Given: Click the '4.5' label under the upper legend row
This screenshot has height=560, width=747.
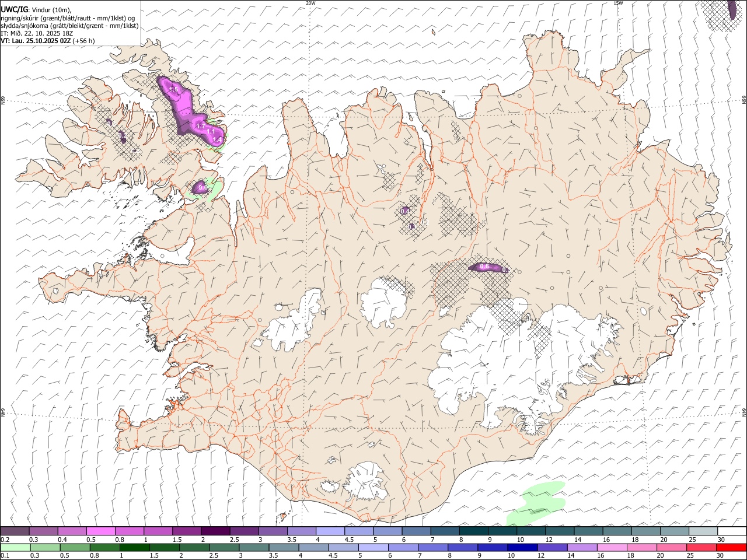Looking at the screenshot, I should coord(348,540).
